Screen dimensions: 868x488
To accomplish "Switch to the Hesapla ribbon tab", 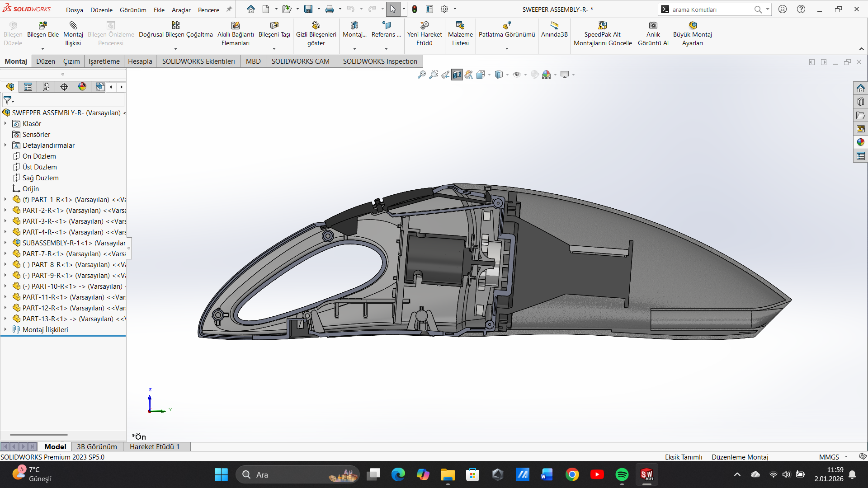I will tap(140, 61).
